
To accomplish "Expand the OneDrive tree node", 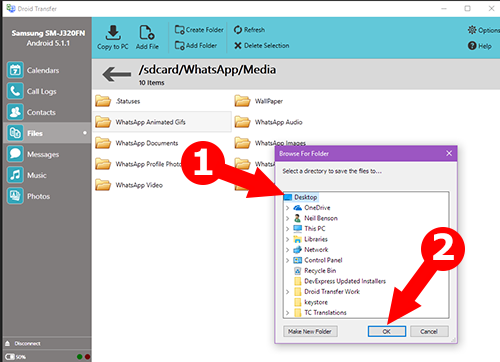I will (x=287, y=208).
